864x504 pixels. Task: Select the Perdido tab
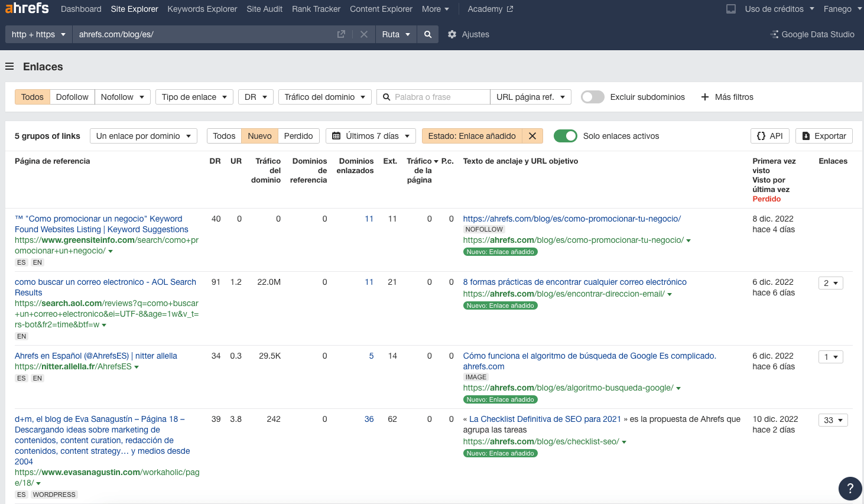[299, 135]
